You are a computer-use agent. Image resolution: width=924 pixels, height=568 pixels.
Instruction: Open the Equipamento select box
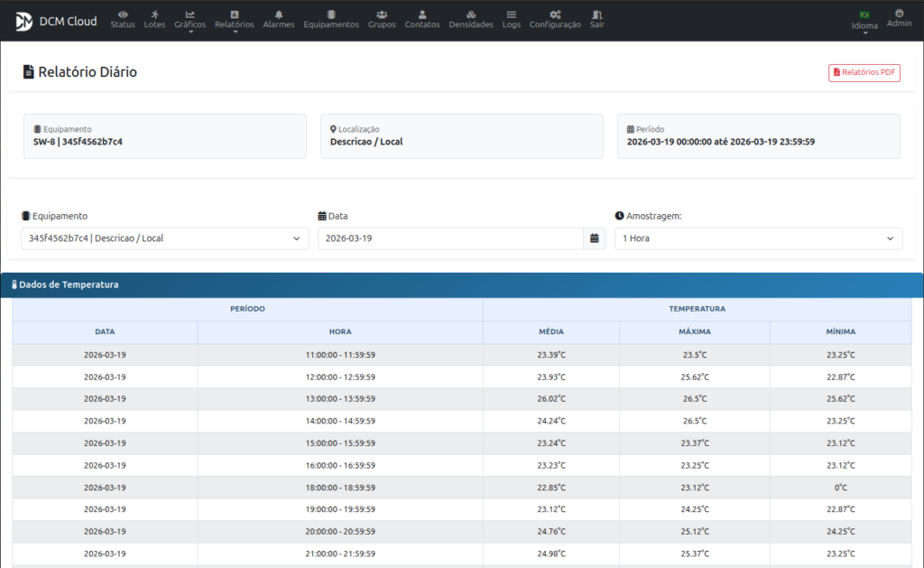164,238
